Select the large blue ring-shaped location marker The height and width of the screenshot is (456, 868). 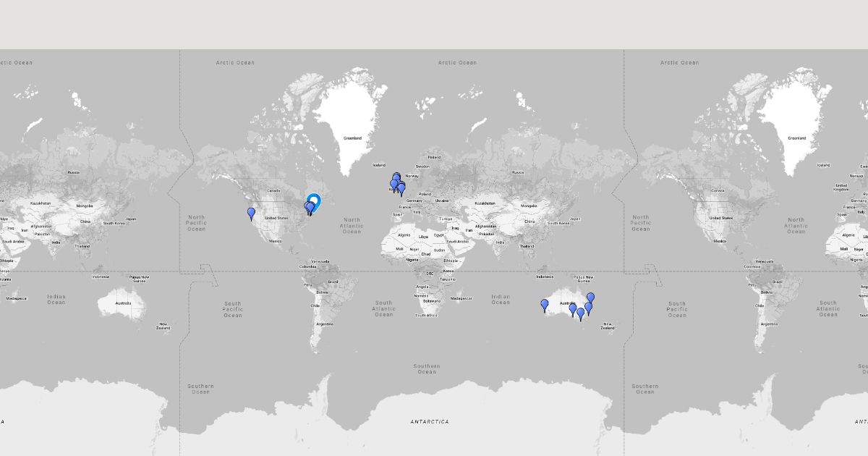(314, 201)
